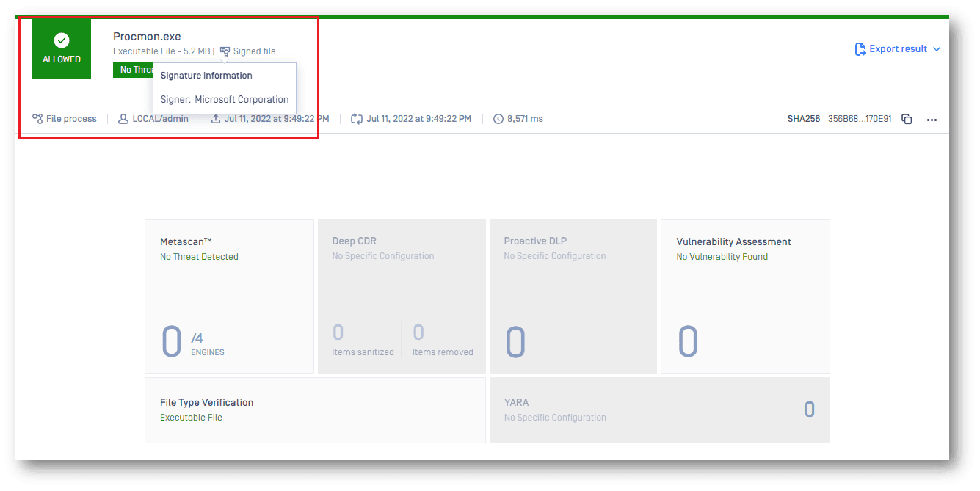The height and width of the screenshot is (491, 980).
Task: Click the signed file certificate icon
Action: [225, 51]
